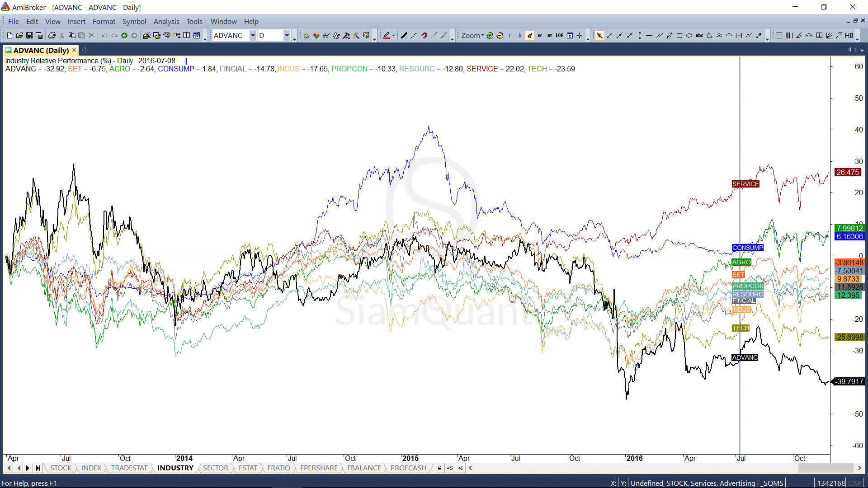
Task: Open the D interval dropdown
Action: pyautogui.click(x=287, y=35)
